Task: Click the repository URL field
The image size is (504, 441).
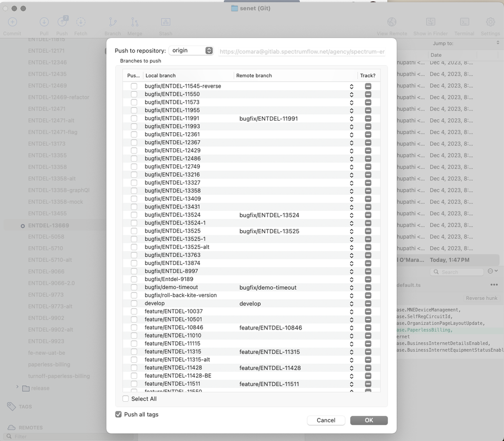Action: (x=302, y=51)
